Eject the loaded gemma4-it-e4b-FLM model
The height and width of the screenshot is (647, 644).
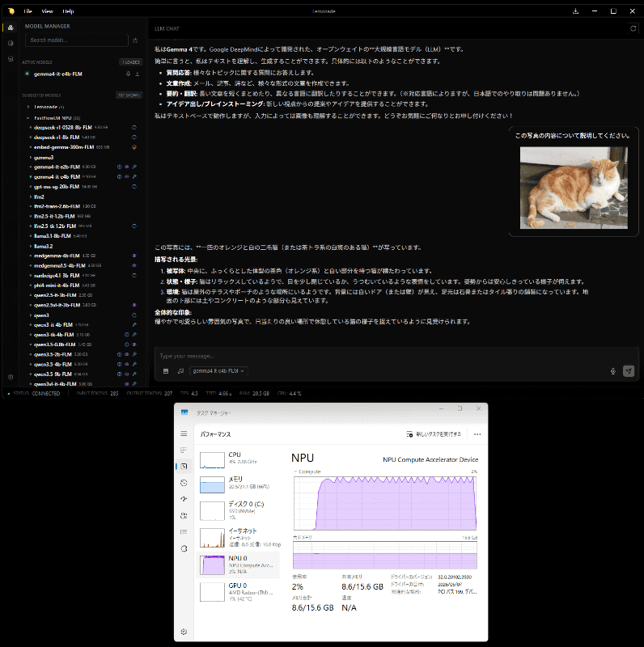[138, 74]
